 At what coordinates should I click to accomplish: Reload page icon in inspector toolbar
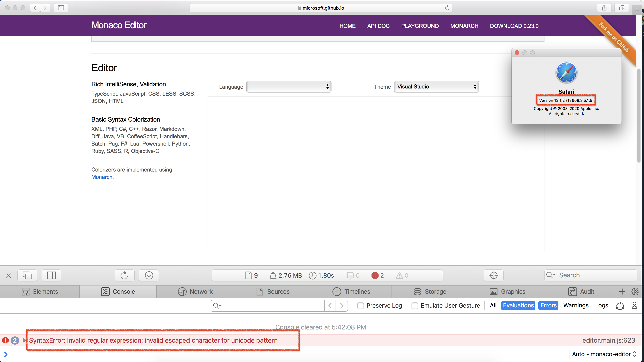(x=124, y=275)
